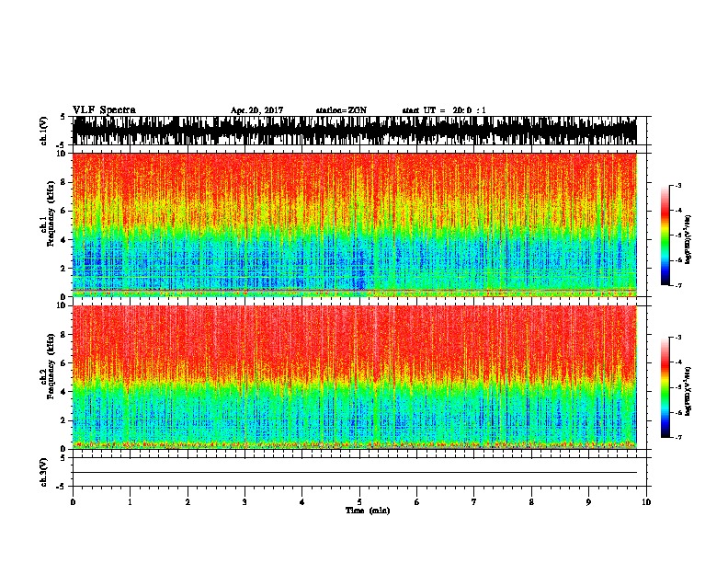Click the '-7' label on ch.2 colorbar
728x563 pixels.
pos(678,438)
